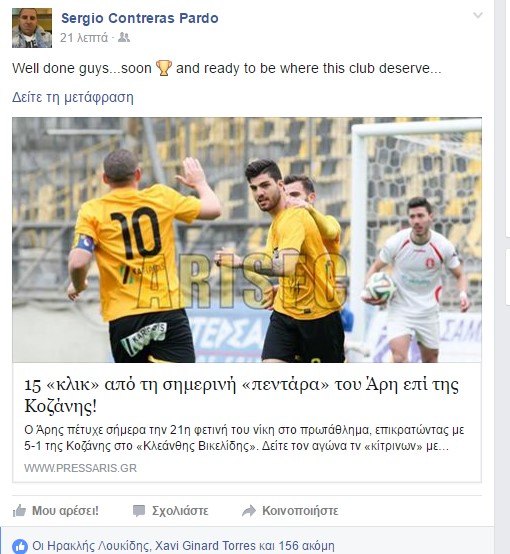The height and width of the screenshot is (554, 510).
Task: Click the trophy emoji in post
Action: pyautogui.click(x=164, y=68)
